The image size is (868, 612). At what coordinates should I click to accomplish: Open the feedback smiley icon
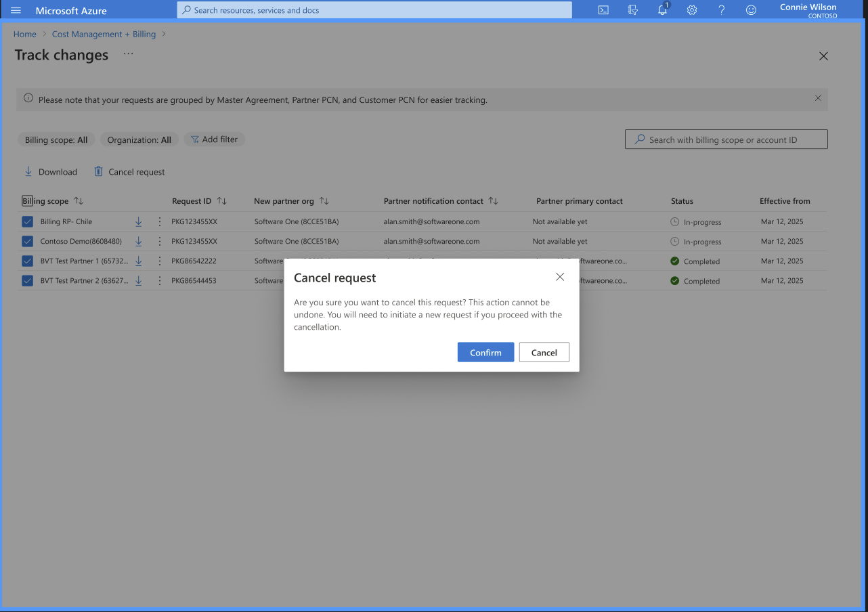[751, 10]
